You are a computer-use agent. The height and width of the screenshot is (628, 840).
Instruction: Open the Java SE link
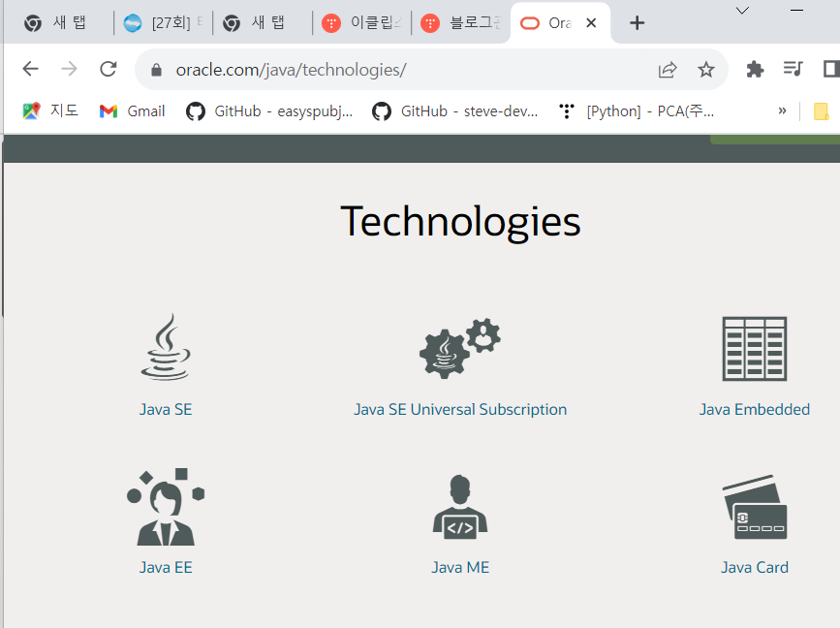click(x=166, y=409)
